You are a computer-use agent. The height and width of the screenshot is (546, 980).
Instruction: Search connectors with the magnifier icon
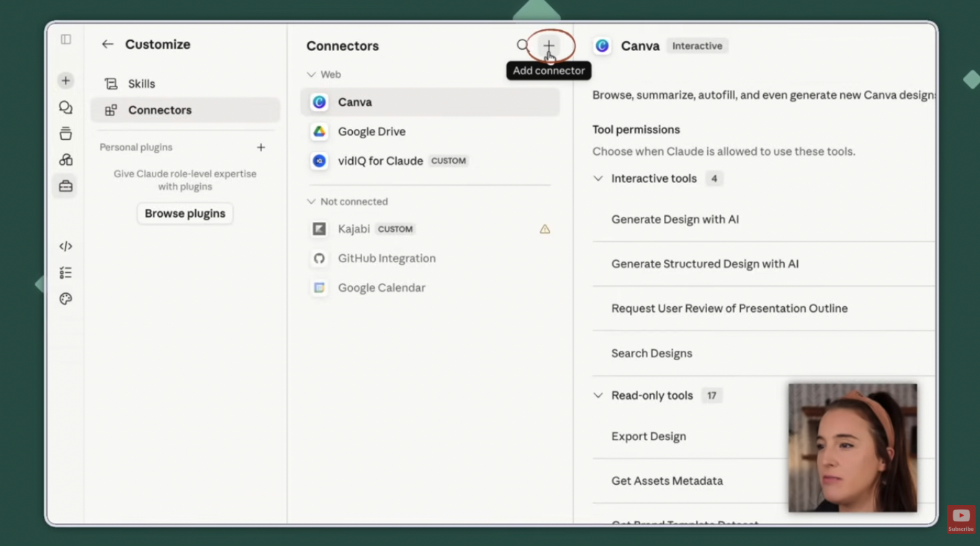522,46
